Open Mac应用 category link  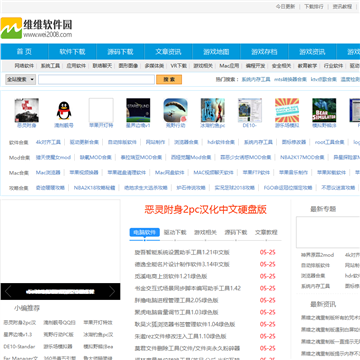point(229,66)
